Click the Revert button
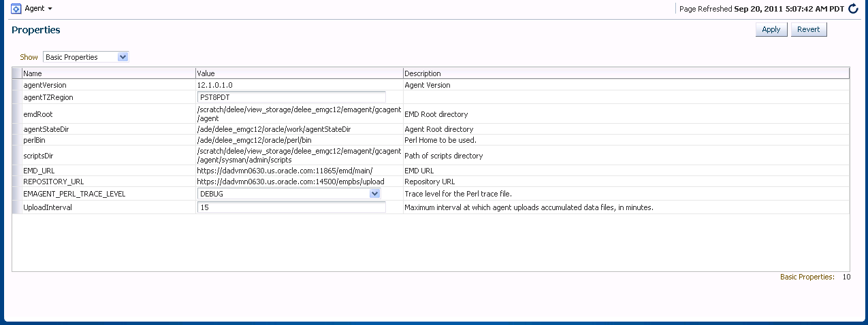Viewport: 868px width, 325px height. pyautogui.click(x=809, y=29)
